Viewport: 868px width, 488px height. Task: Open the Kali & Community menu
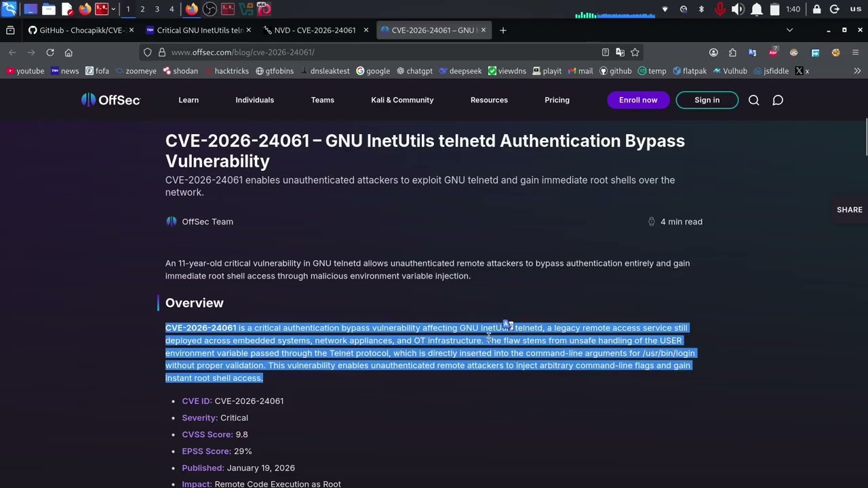pos(402,100)
